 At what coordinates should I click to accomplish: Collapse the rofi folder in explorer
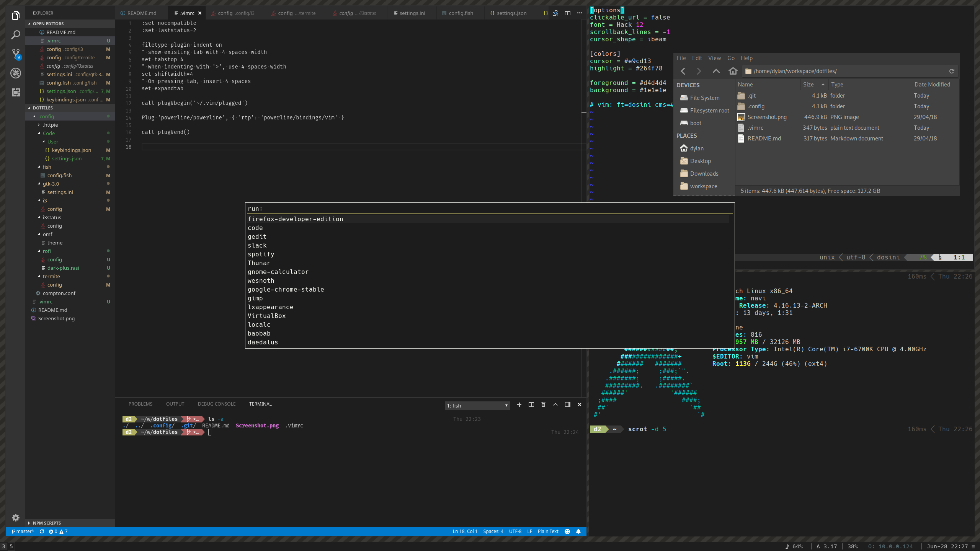[x=47, y=251]
